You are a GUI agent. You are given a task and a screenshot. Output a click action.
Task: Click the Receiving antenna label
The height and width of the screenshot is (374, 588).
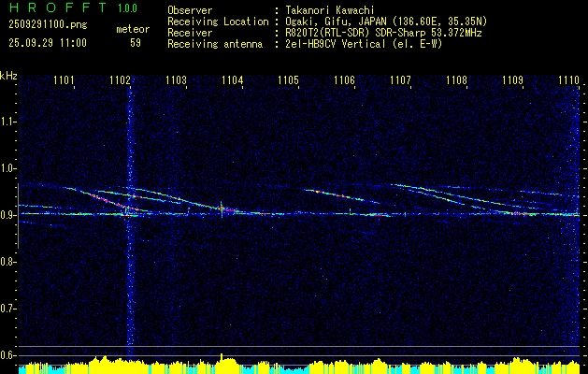coord(215,44)
